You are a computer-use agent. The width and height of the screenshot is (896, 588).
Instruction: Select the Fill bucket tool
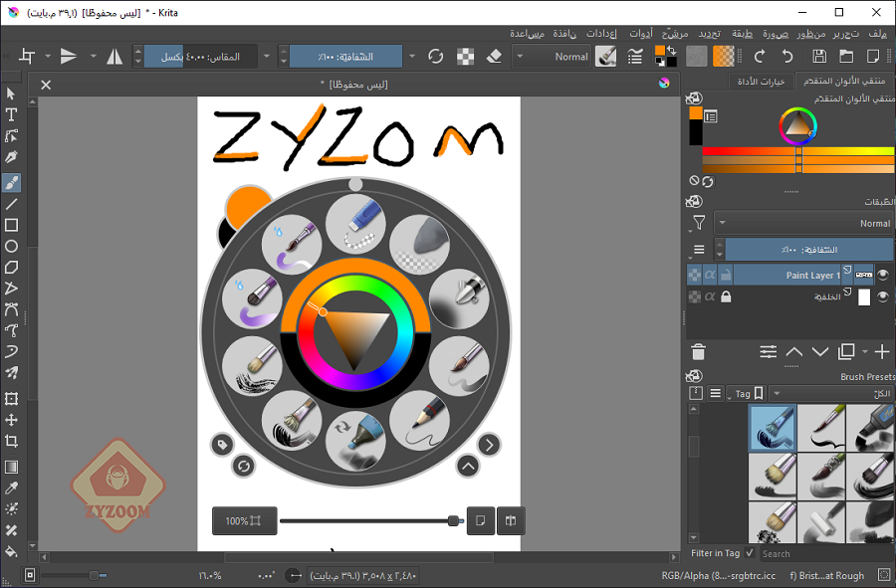pyautogui.click(x=11, y=551)
